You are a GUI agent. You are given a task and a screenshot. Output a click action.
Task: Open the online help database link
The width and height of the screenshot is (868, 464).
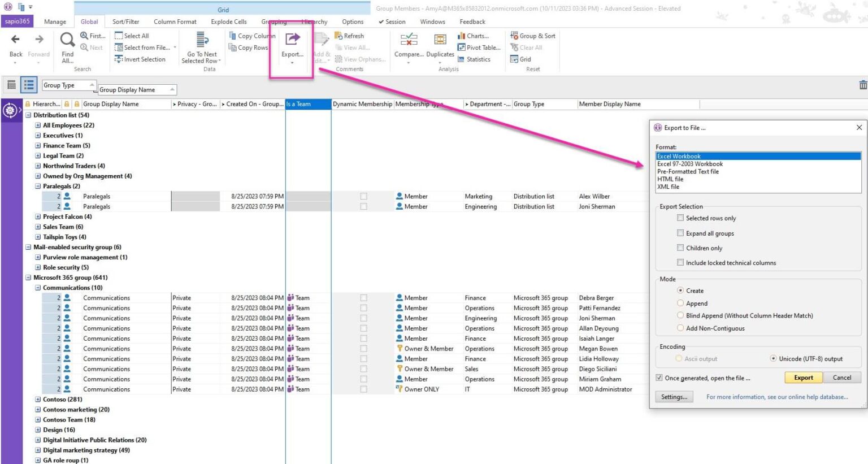[777, 397]
